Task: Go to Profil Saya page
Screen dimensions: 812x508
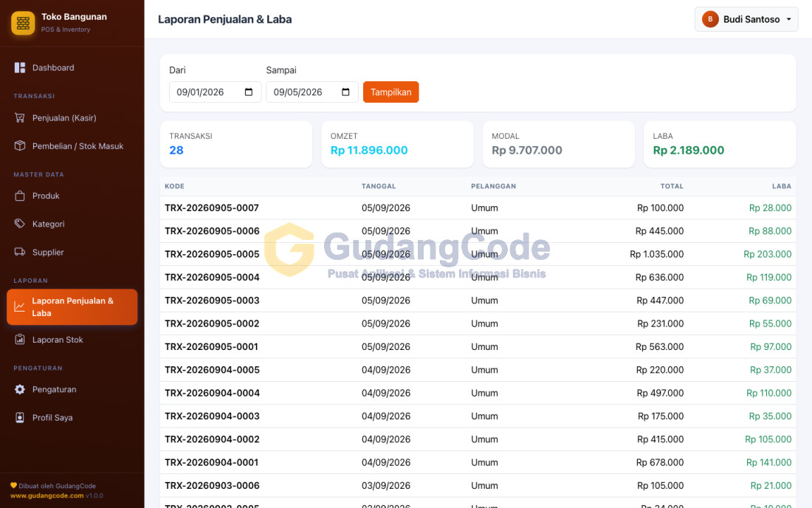Action: coord(72,417)
